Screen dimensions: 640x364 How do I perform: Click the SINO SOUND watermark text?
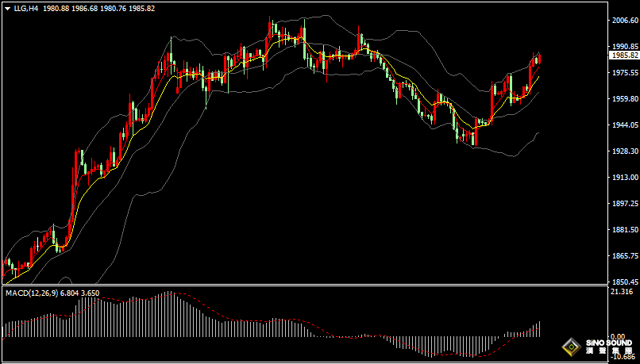(609, 343)
